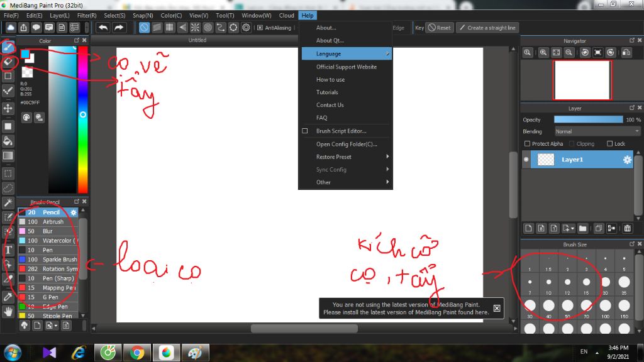The image size is (644, 362).
Task: Click the Undo arrow in toolbar
Action: [x=103, y=28]
